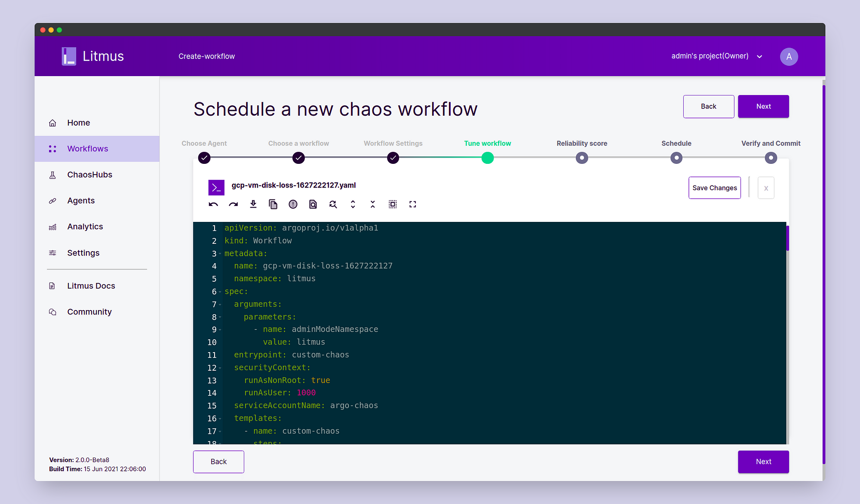Fold the parameters section at line 8
860x504 pixels.
[x=220, y=317]
